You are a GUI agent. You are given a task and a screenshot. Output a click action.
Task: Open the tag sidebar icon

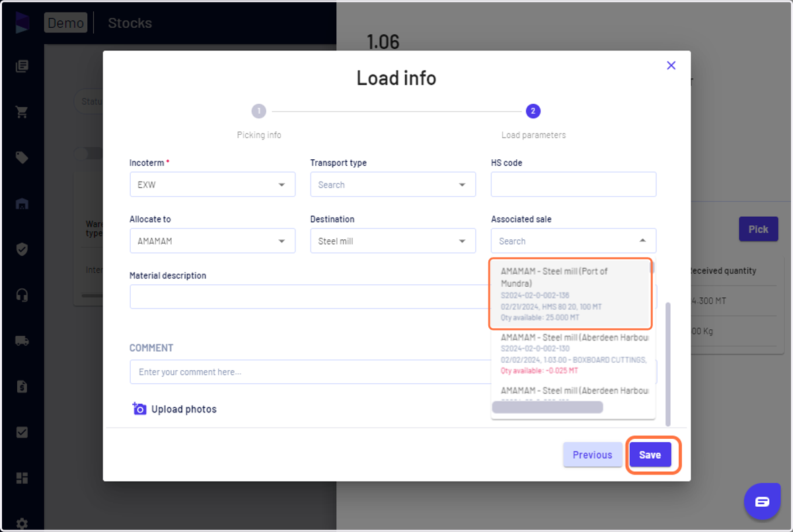pos(22,157)
